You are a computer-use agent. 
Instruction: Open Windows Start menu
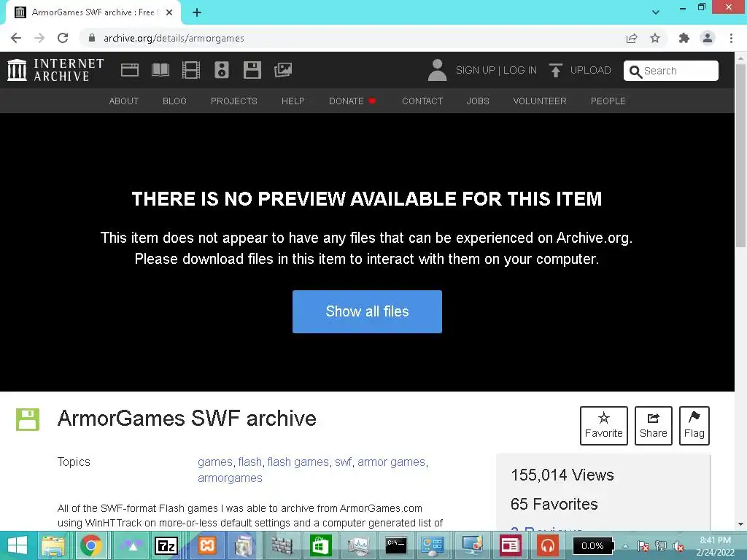coord(18,545)
